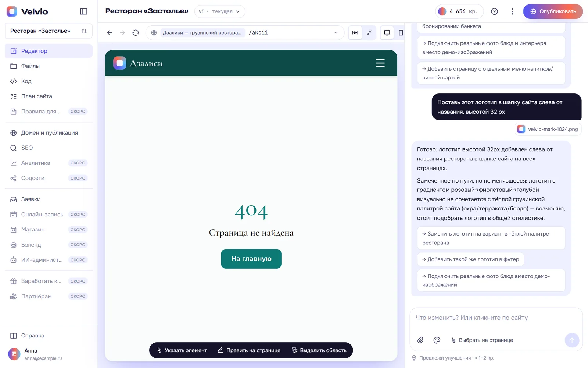Open the palette style picker icon

(x=437, y=340)
